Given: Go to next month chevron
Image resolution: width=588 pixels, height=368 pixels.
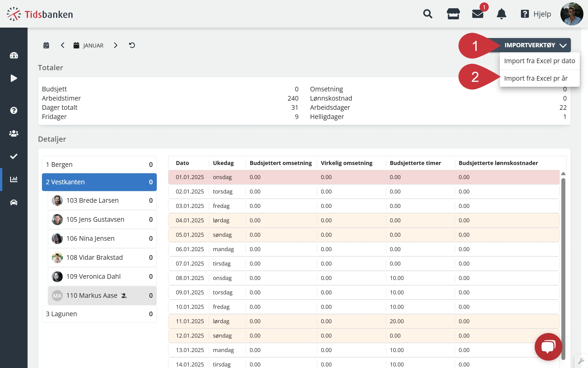Looking at the screenshot, I should (x=115, y=45).
